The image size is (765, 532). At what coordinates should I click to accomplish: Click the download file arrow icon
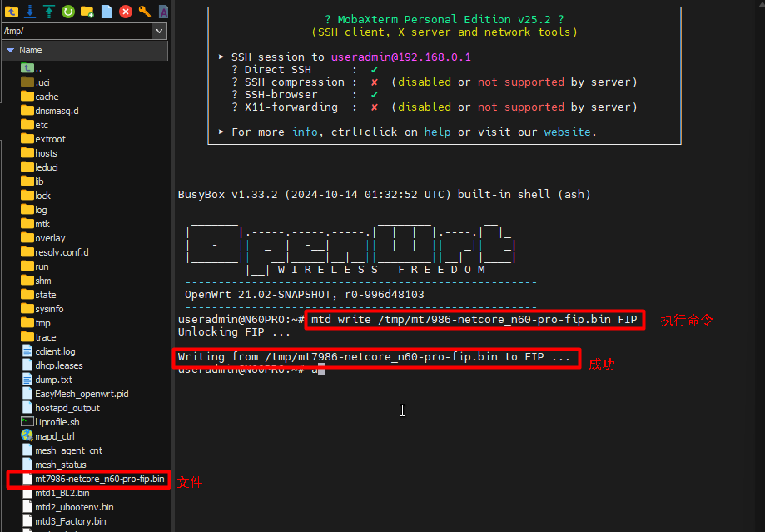click(x=31, y=11)
